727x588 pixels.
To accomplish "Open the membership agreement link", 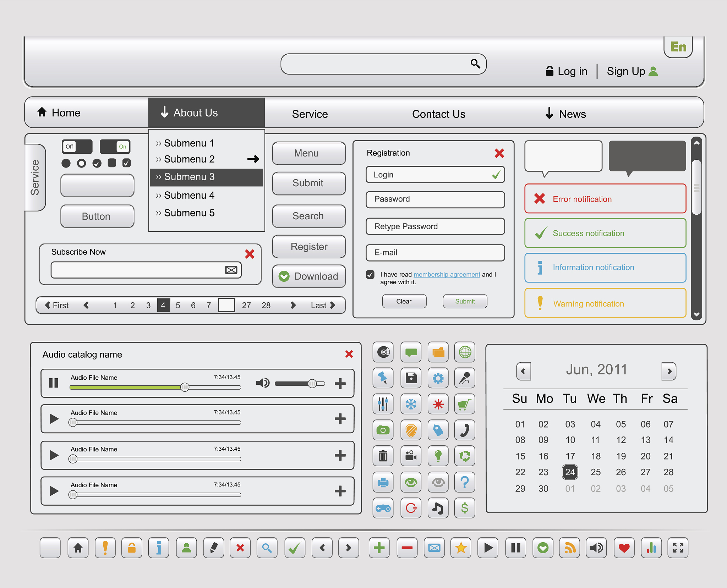I will tap(447, 274).
